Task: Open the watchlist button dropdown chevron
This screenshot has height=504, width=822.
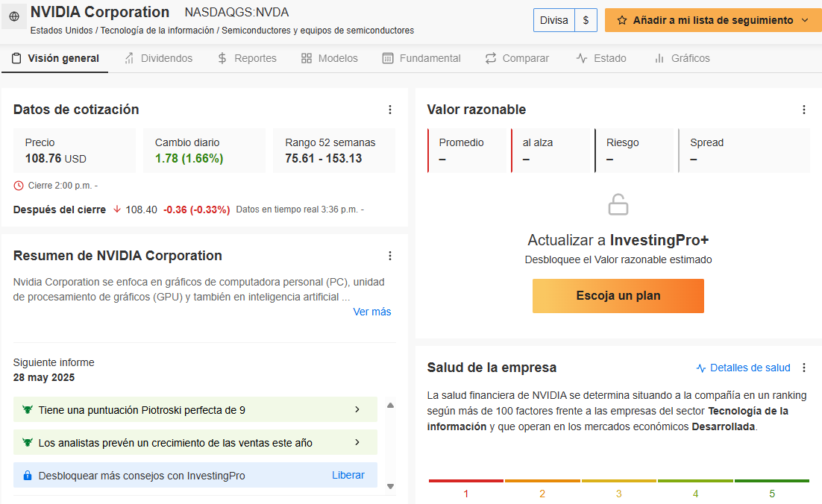Action: [805, 20]
